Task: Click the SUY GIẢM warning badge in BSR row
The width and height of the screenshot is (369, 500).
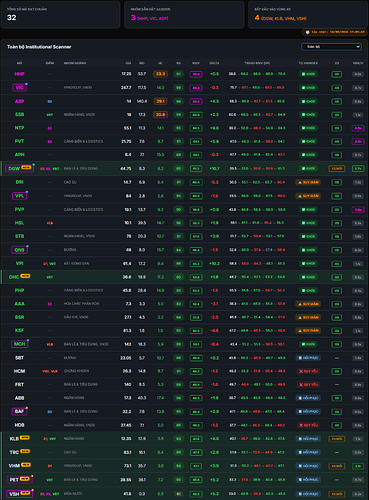Action: click(308, 317)
